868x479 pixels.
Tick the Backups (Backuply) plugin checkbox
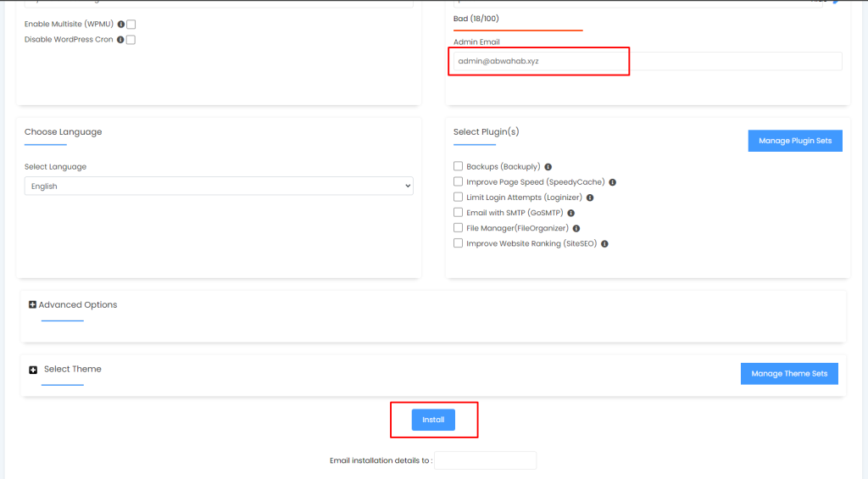coord(459,167)
